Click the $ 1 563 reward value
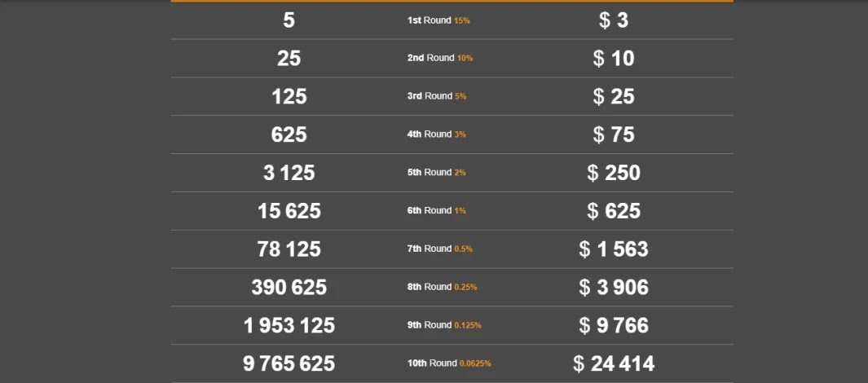The height and width of the screenshot is (383, 868). pyautogui.click(x=614, y=249)
